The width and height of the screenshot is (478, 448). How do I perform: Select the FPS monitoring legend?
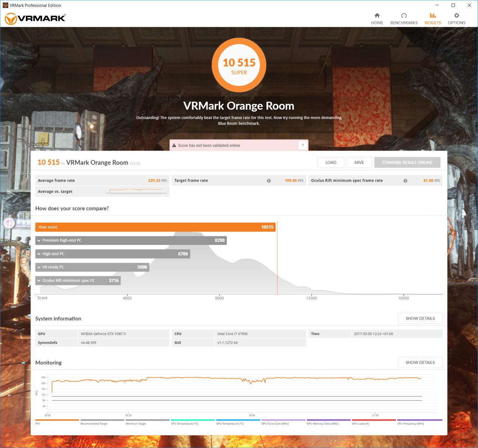click(57, 422)
